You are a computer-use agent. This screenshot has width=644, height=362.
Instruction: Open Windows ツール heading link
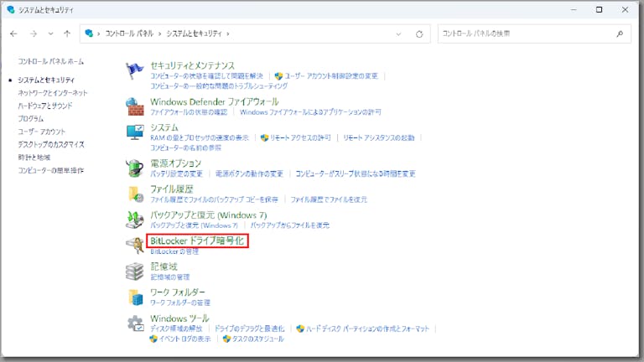point(179,318)
